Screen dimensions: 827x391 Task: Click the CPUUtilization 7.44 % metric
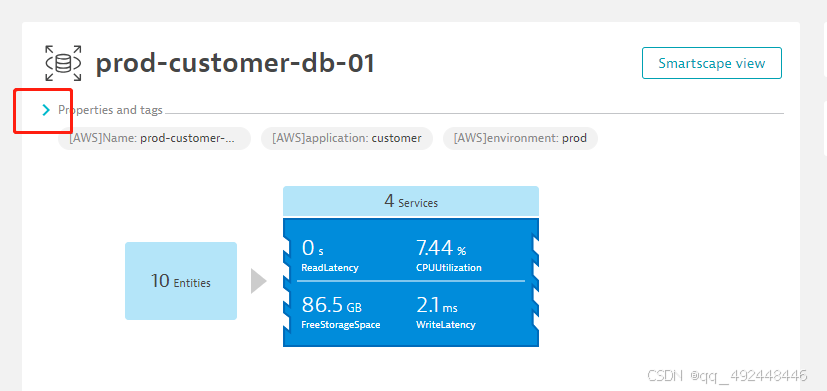click(x=449, y=255)
